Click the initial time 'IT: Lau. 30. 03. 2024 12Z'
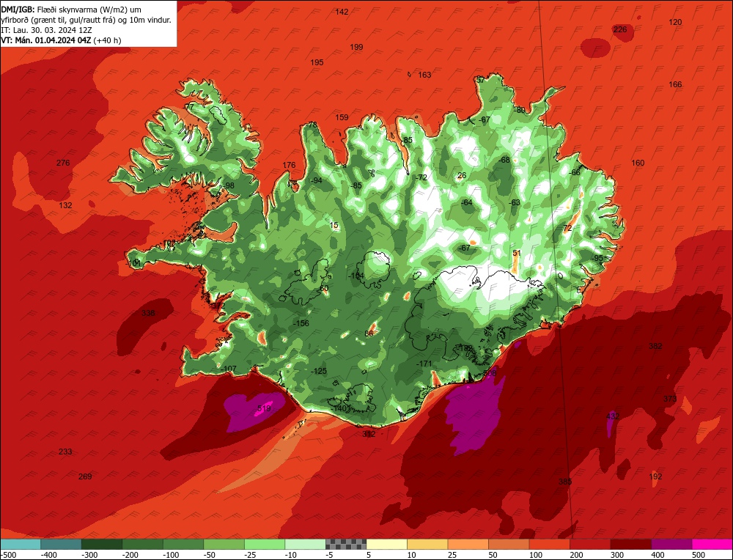The height and width of the screenshot is (560, 733). point(47,30)
